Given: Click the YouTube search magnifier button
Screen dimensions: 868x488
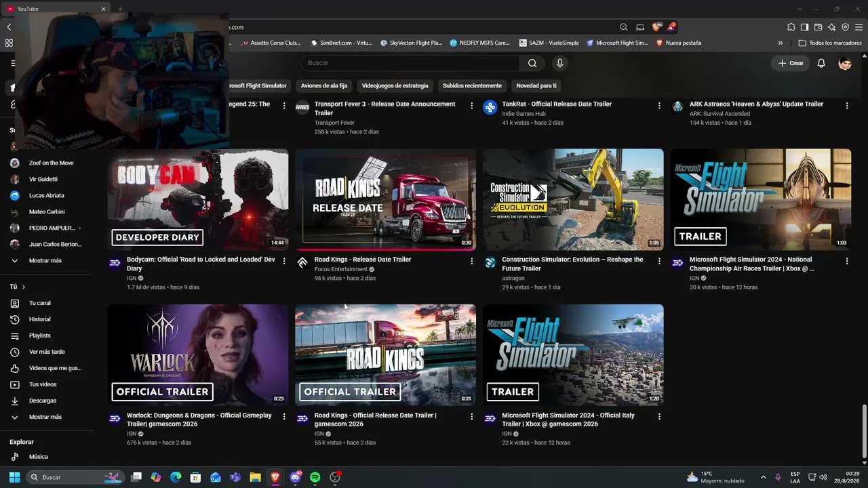Looking at the screenshot, I should [x=532, y=63].
